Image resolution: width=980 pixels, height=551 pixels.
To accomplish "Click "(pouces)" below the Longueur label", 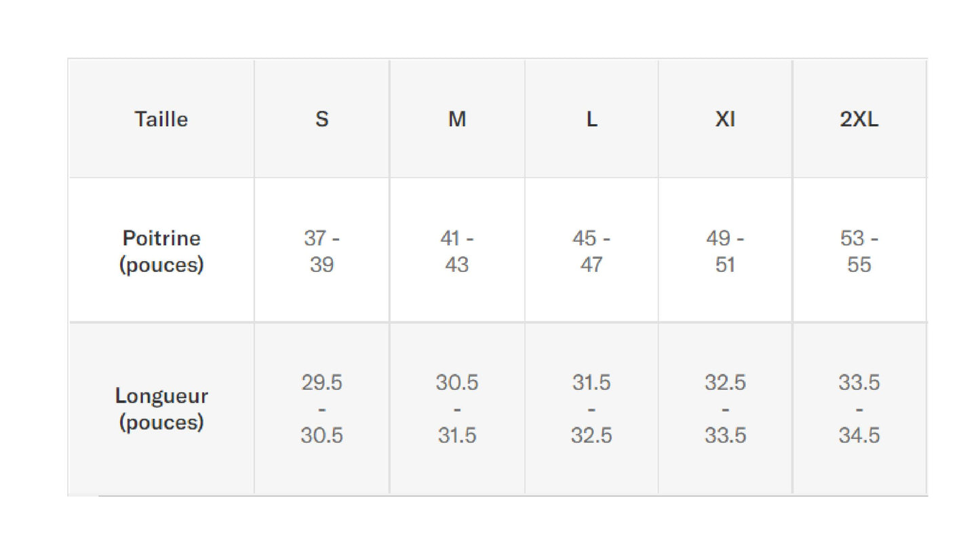I will tap(161, 422).
